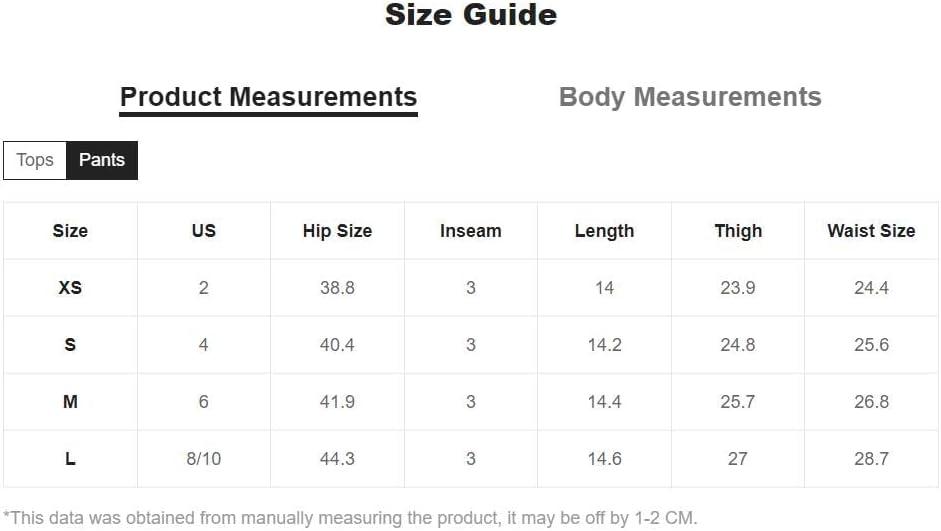Screen dimensions: 941x531
Task: Select the Tops toggle button
Action: tap(35, 160)
